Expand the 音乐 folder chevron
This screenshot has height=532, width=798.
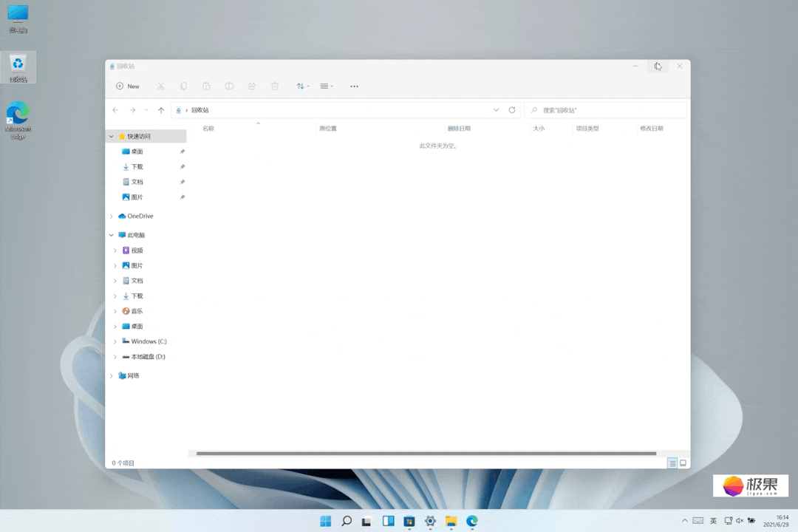point(115,311)
